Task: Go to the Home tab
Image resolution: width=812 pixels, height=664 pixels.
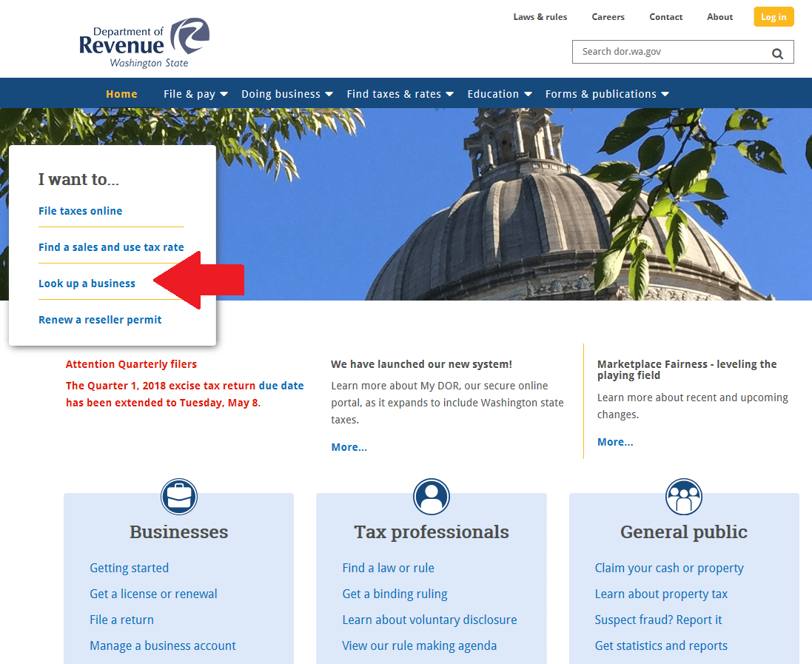Action: (121, 94)
